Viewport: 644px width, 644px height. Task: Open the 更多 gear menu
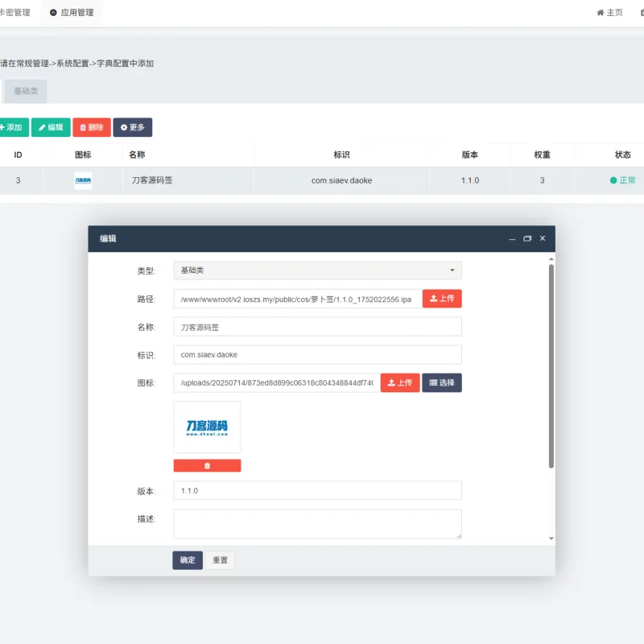click(132, 127)
